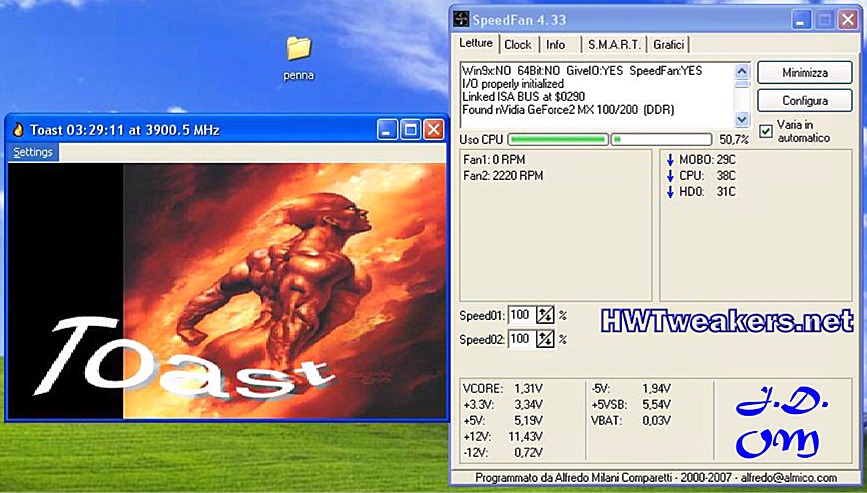Screen dimensions: 867x493
Task: Click the '+5V: 5,19V' voltage reading
Action: pos(503,421)
